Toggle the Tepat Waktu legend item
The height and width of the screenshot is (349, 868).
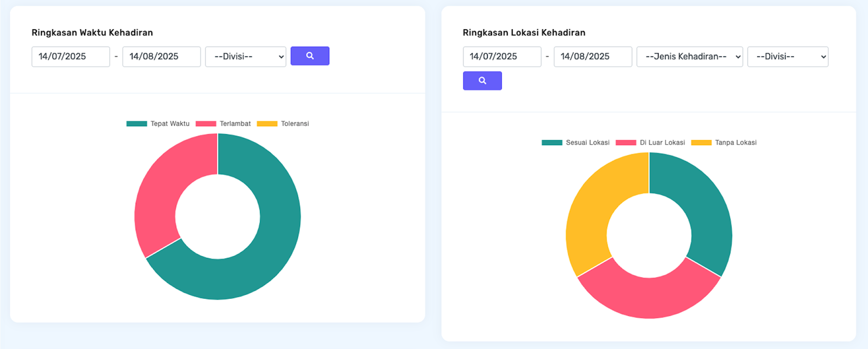point(158,124)
